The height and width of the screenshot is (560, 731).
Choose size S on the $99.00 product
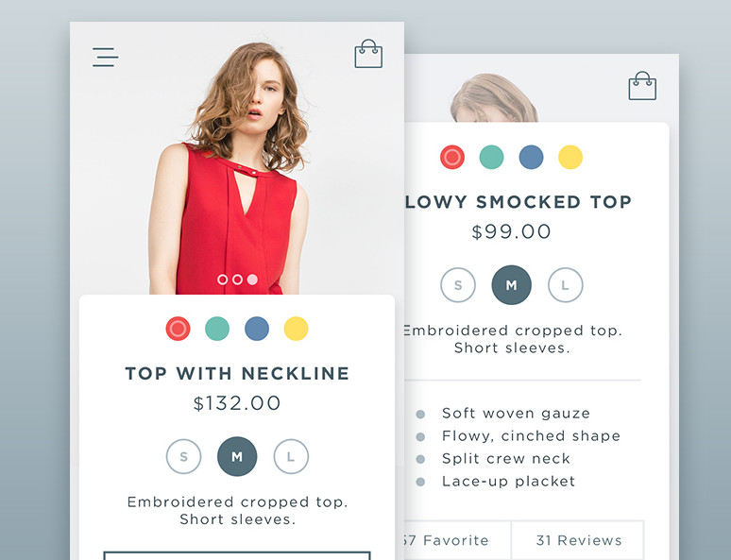(458, 285)
